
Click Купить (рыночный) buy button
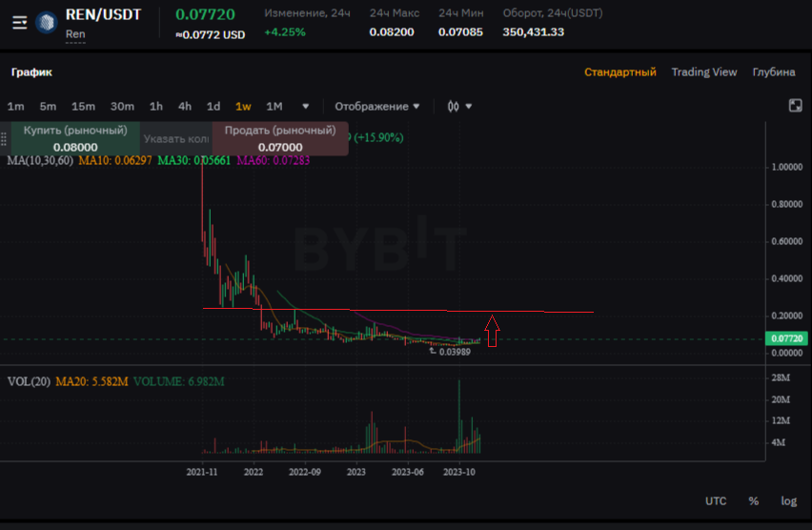pos(75,138)
